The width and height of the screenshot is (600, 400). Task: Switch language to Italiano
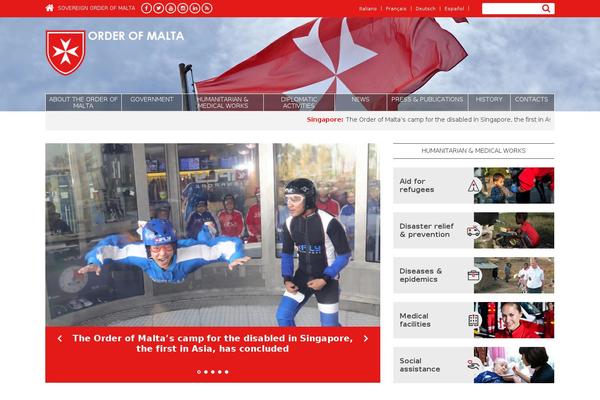pyautogui.click(x=368, y=8)
